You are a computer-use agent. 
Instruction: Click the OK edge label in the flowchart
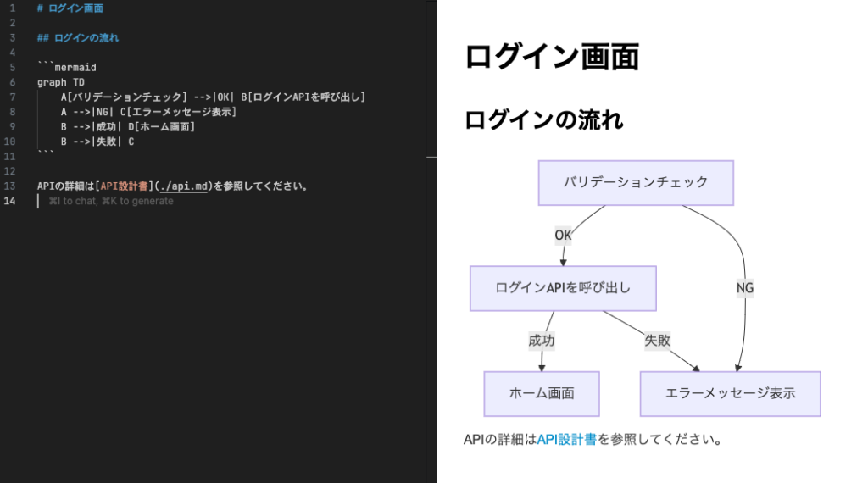pyautogui.click(x=563, y=235)
